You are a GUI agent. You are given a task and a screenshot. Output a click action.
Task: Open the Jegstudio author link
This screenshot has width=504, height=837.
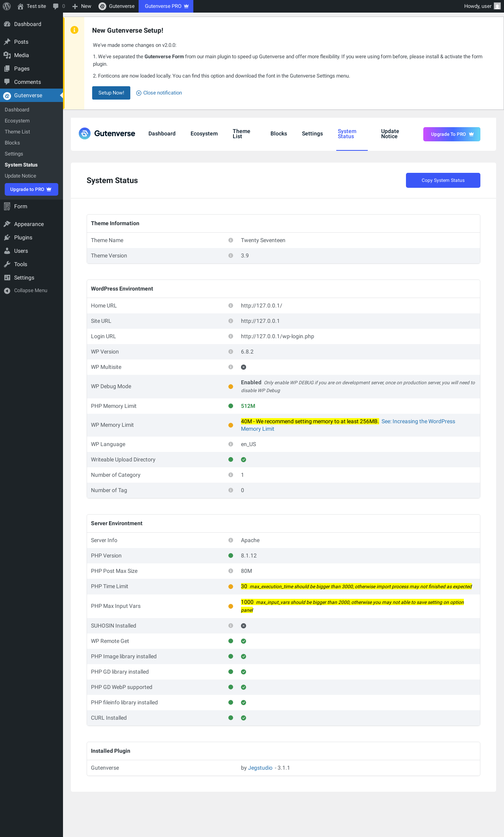260,768
